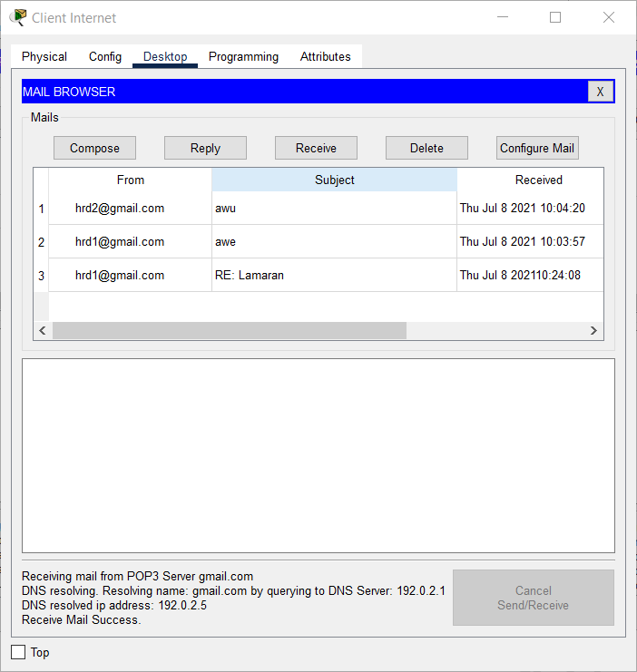Click Receive to fetch mail
Image resolution: width=637 pixels, height=672 pixels.
(316, 148)
